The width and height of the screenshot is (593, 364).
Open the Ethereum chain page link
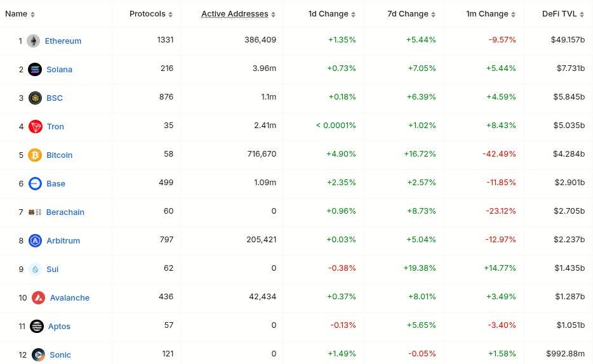click(63, 41)
